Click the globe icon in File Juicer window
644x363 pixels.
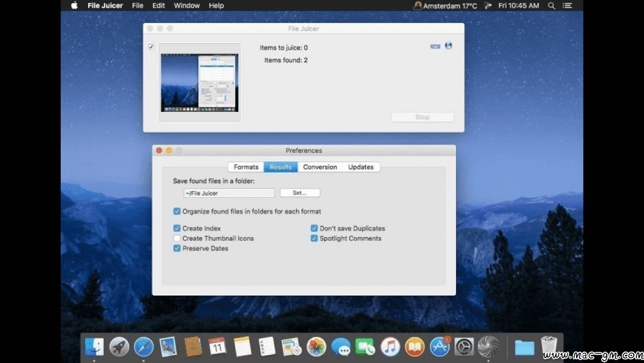[x=448, y=45]
